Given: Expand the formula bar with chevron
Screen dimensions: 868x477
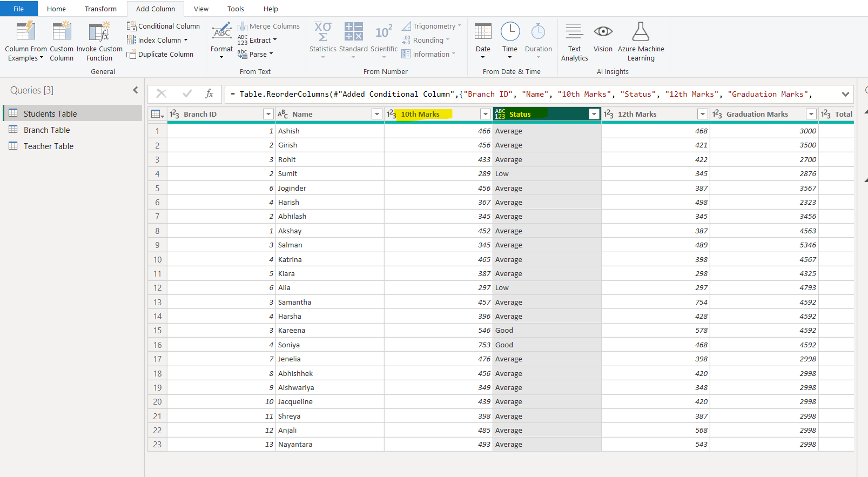Looking at the screenshot, I should coord(845,94).
